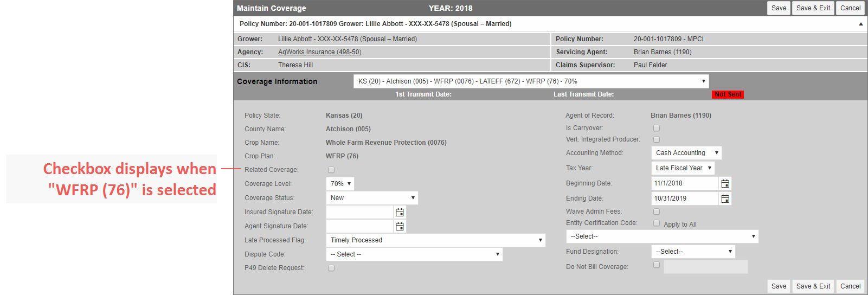This screenshot has width=868, height=295.
Task: Open the Accounting Method dropdown
Action: pos(686,153)
